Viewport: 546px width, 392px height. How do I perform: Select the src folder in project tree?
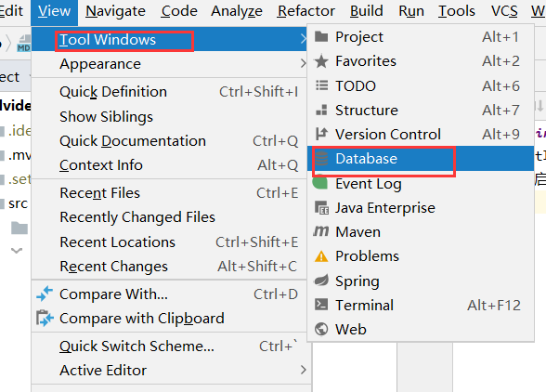coord(18,203)
